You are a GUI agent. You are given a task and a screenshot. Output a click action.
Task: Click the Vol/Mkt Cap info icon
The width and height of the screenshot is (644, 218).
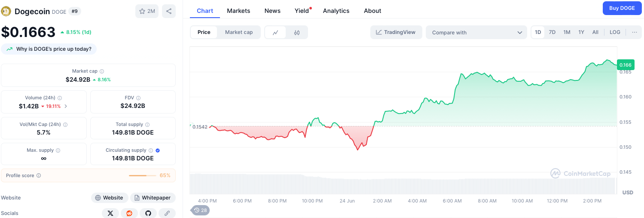pyautogui.click(x=65, y=125)
